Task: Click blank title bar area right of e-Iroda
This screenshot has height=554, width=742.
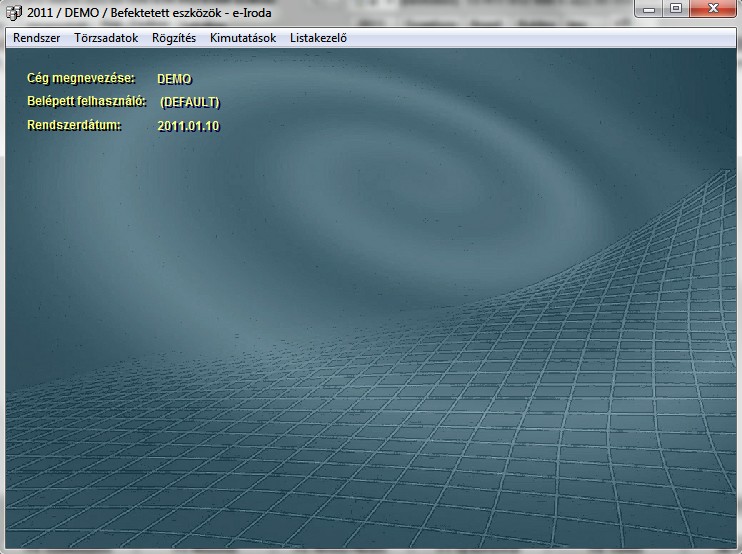Action: click(x=450, y=11)
